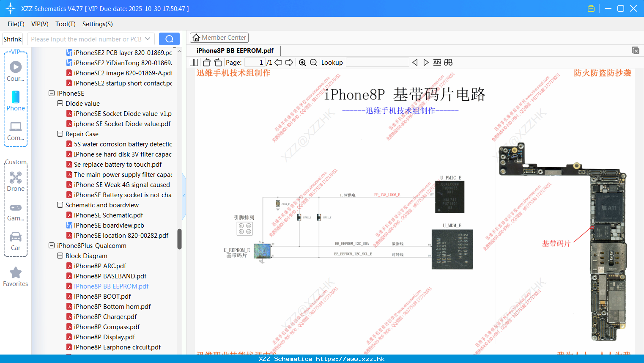The image size is (644, 363).
Task: Click the binoculars search icon
Action: point(448,62)
